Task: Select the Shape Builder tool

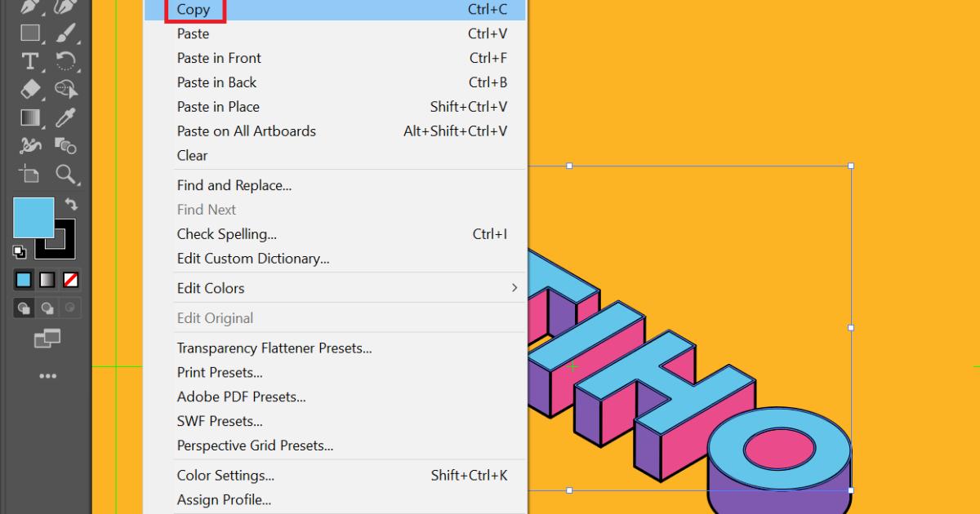Action: pyautogui.click(x=65, y=88)
